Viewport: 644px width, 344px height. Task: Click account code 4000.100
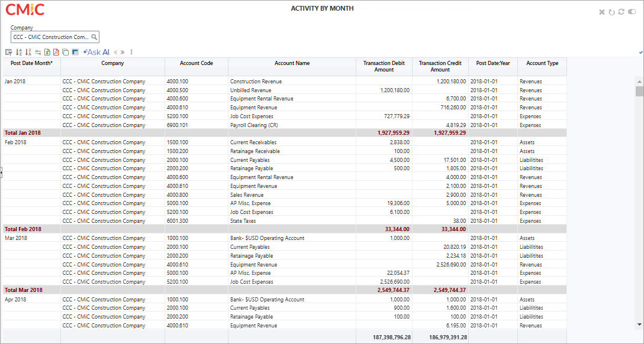[178, 81]
